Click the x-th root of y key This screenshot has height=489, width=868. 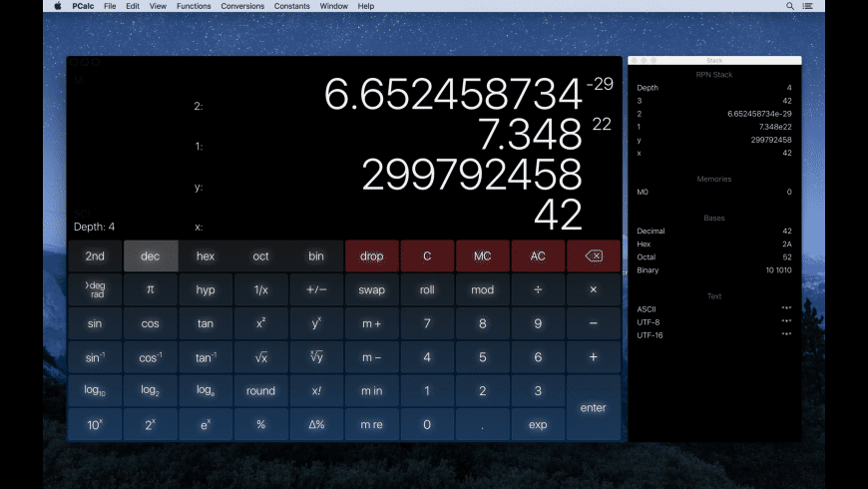(x=316, y=357)
